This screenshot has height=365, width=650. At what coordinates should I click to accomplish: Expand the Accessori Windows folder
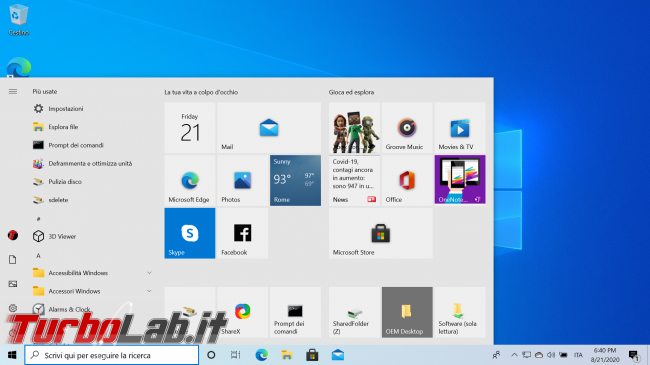pyautogui.click(x=92, y=291)
